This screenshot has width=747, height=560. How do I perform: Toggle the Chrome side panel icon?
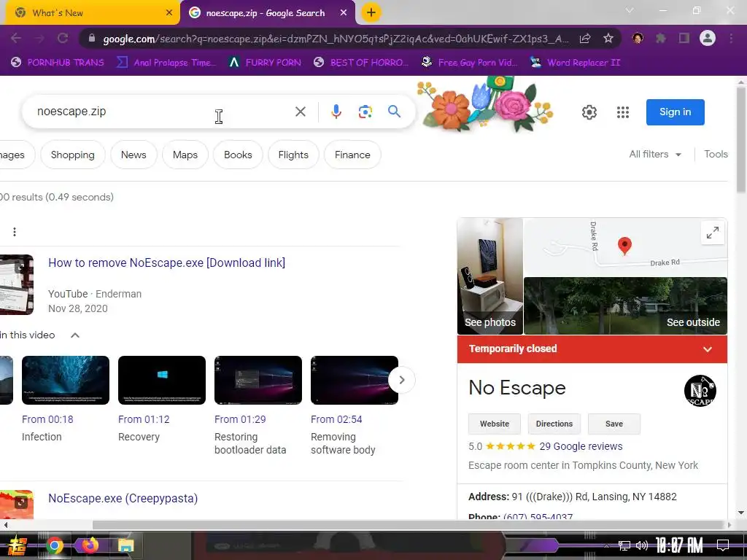tap(684, 38)
